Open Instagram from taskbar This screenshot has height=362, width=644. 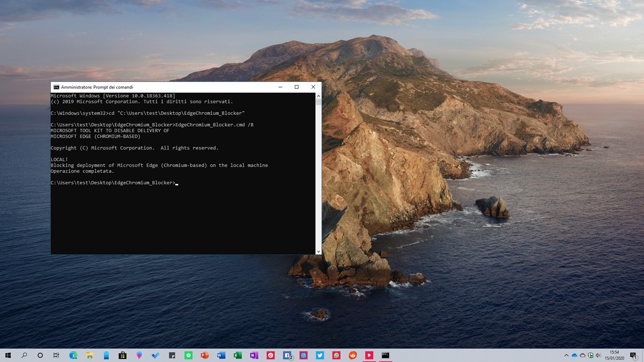303,355
